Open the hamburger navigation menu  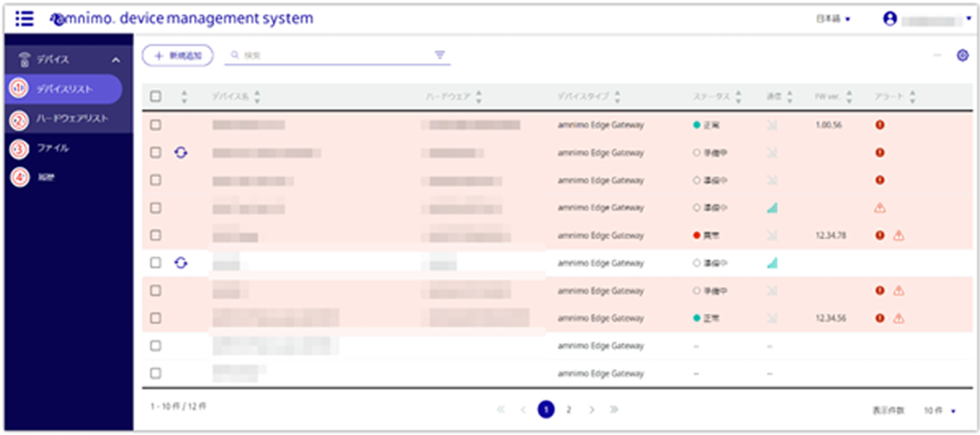(x=24, y=18)
